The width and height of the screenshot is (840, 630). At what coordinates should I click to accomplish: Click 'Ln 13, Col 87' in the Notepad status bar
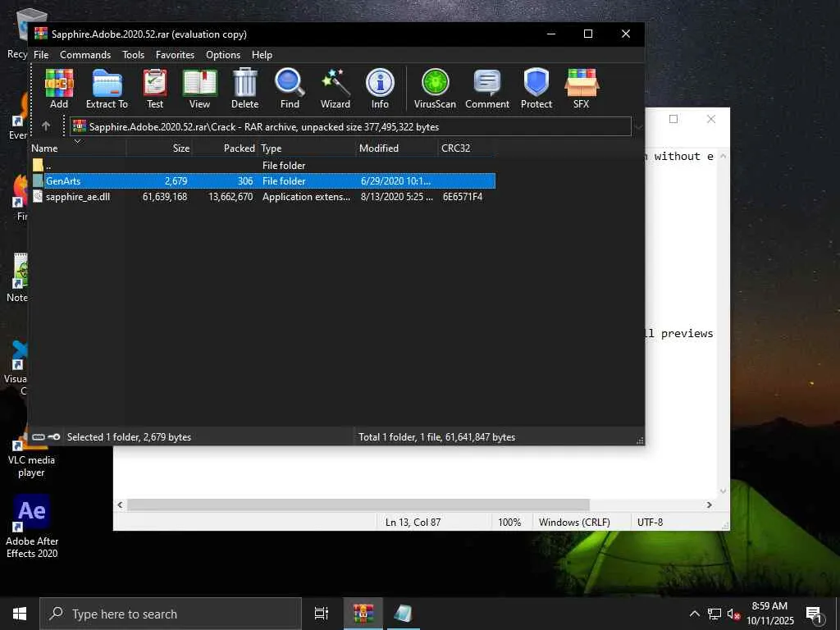click(x=413, y=523)
